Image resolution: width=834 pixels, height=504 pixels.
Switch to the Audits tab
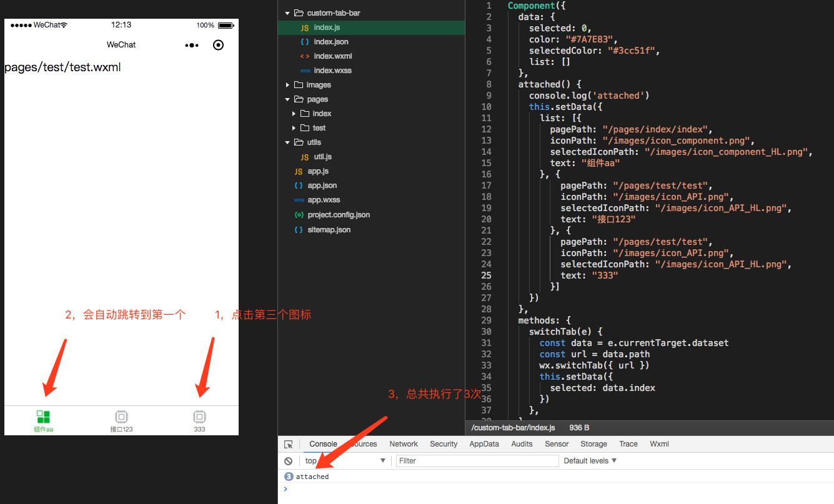522,444
